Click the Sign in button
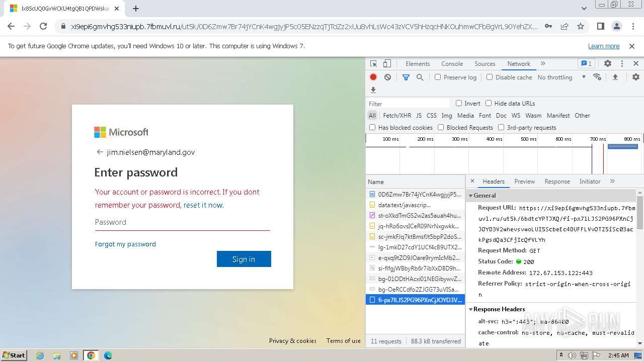 pyautogui.click(x=244, y=259)
